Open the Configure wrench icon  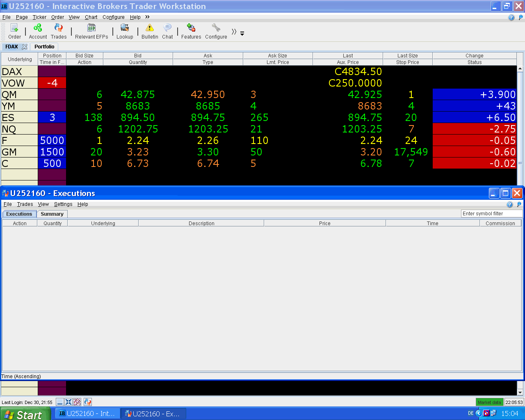point(216,31)
